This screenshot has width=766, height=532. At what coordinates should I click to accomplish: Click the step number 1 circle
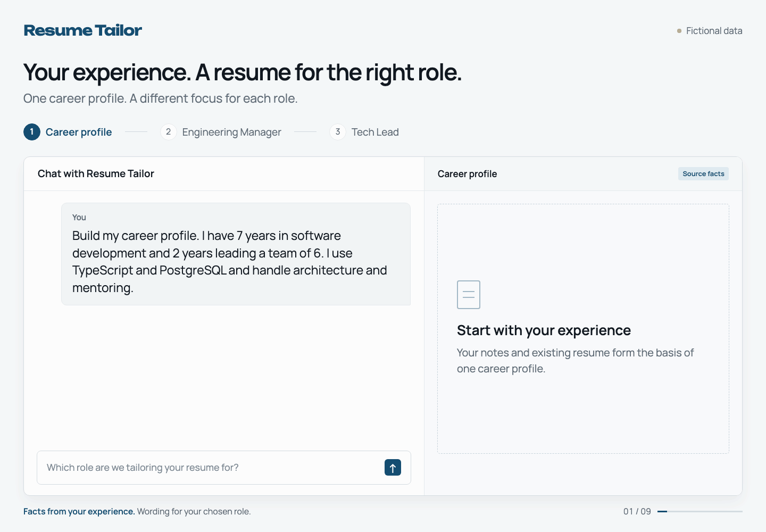click(32, 132)
